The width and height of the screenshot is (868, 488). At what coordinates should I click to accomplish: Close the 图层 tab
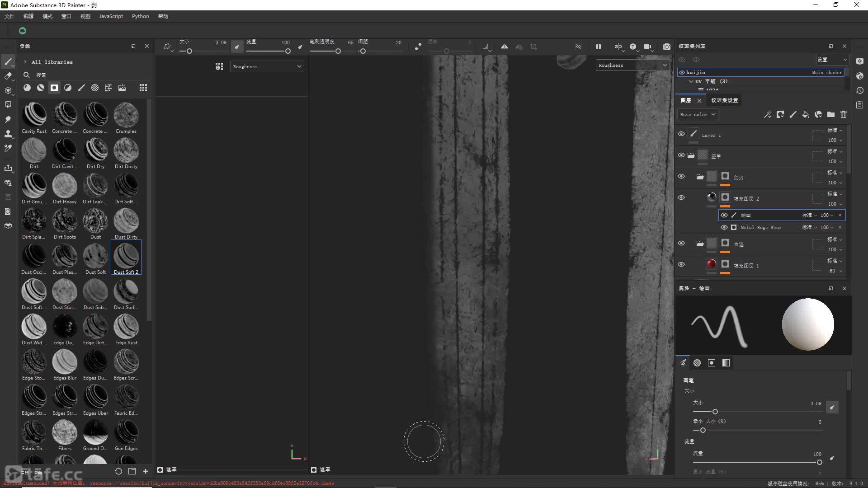click(699, 100)
